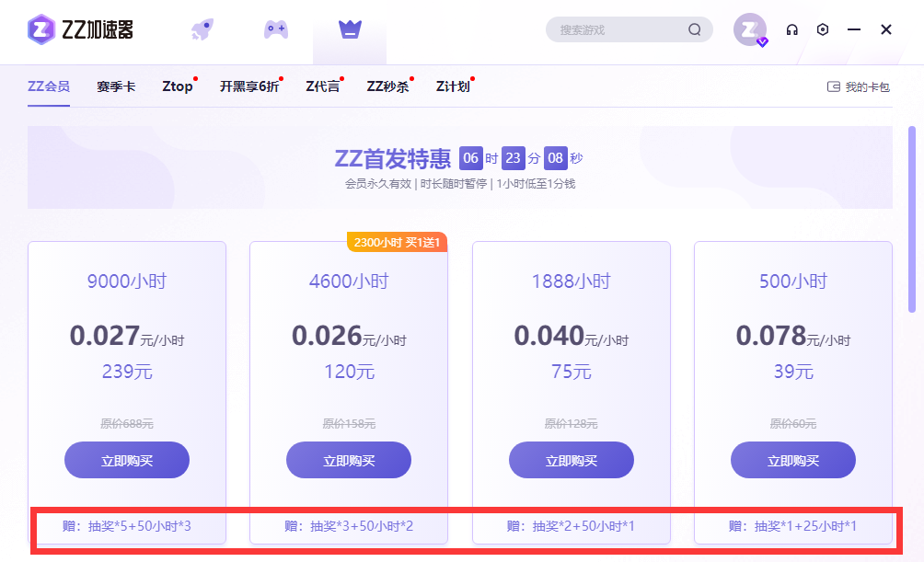
Task: Buy the 500小时 plan with 立即购买
Action: [x=793, y=460]
